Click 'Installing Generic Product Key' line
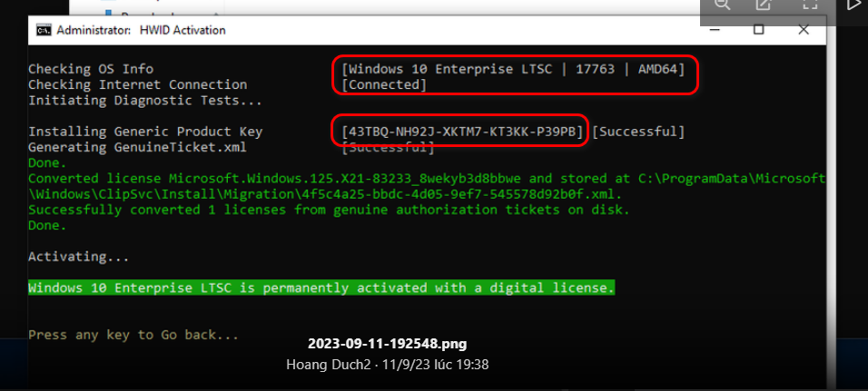Image resolution: width=868 pixels, height=391 pixels. (145, 132)
